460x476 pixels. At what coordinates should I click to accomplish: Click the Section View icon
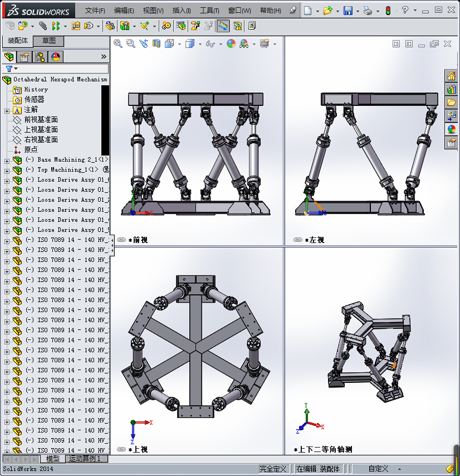[156, 44]
